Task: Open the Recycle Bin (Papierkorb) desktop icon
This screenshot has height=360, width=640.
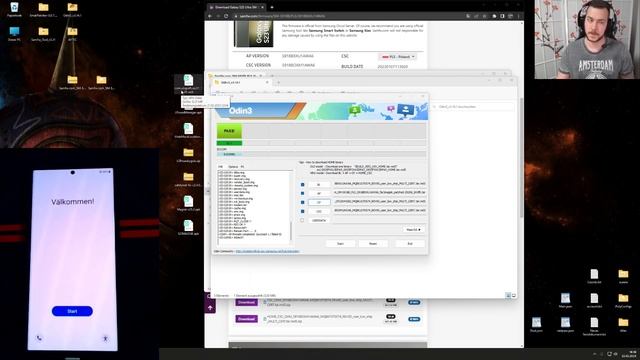Action: pos(14,8)
